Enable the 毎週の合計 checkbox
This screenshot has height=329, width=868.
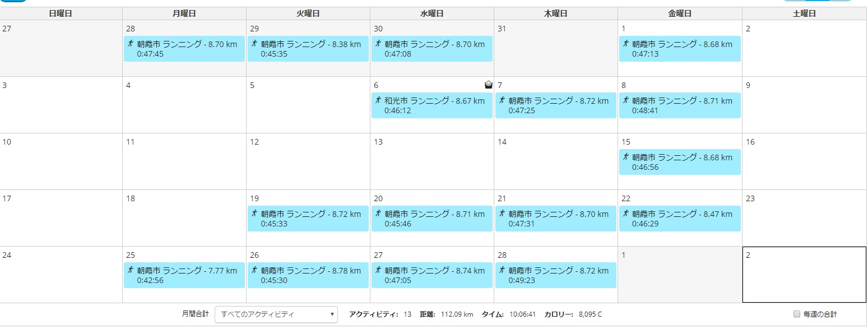click(x=797, y=314)
